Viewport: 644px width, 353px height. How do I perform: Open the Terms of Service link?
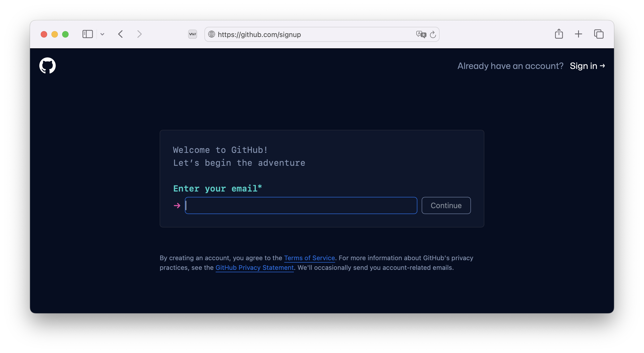[x=309, y=258]
